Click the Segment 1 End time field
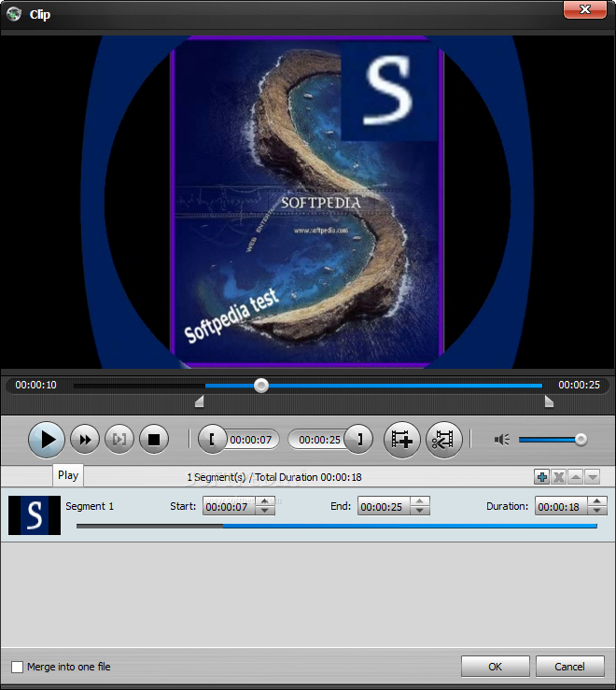This screenshot has width=616, height=690. 384,506
